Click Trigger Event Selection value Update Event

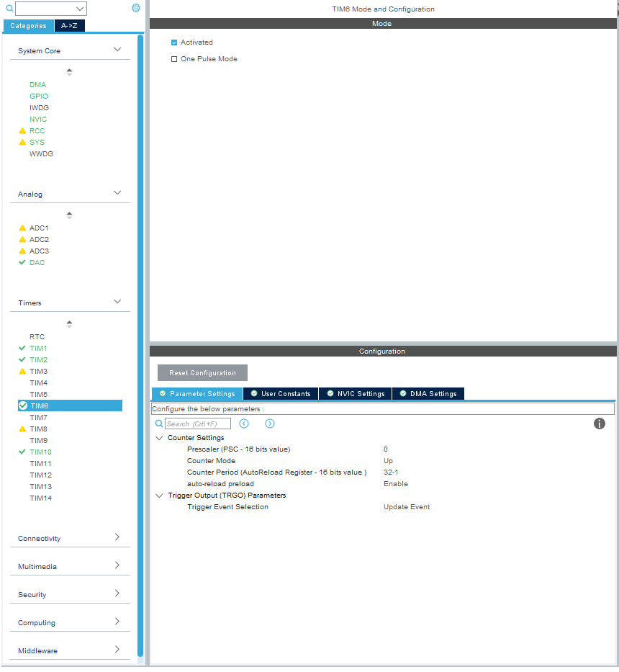[x=407, y=507]
